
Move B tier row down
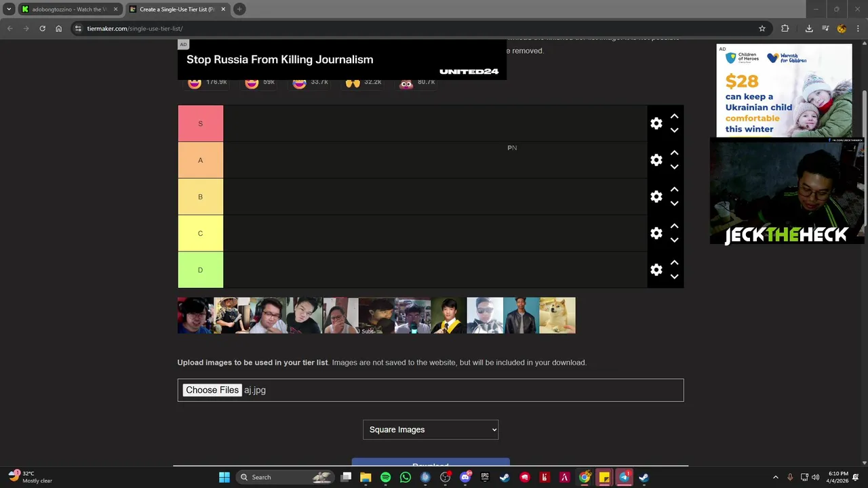pos(674,203)
